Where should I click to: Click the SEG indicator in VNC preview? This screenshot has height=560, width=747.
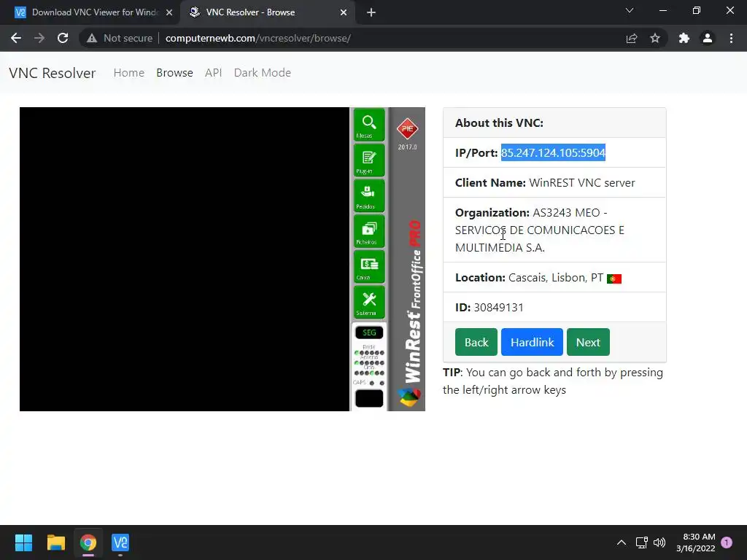(x=369, y=332)
